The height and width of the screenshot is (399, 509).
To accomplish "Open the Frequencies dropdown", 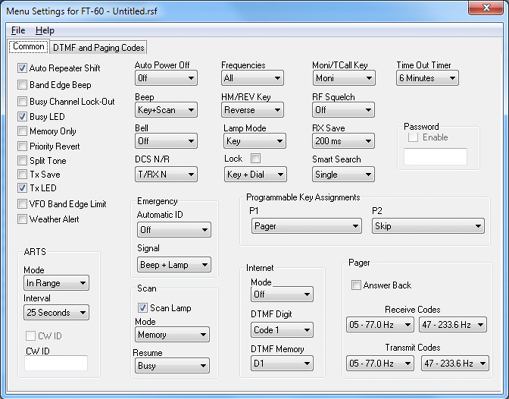I will (x=252, y=78).
